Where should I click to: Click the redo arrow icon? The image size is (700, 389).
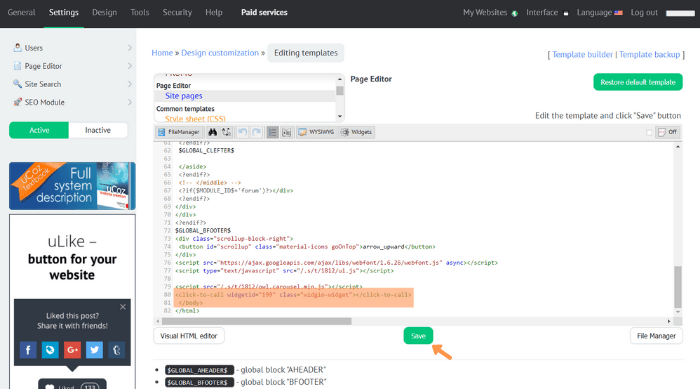pyautogui.click(x=257, y=132)
